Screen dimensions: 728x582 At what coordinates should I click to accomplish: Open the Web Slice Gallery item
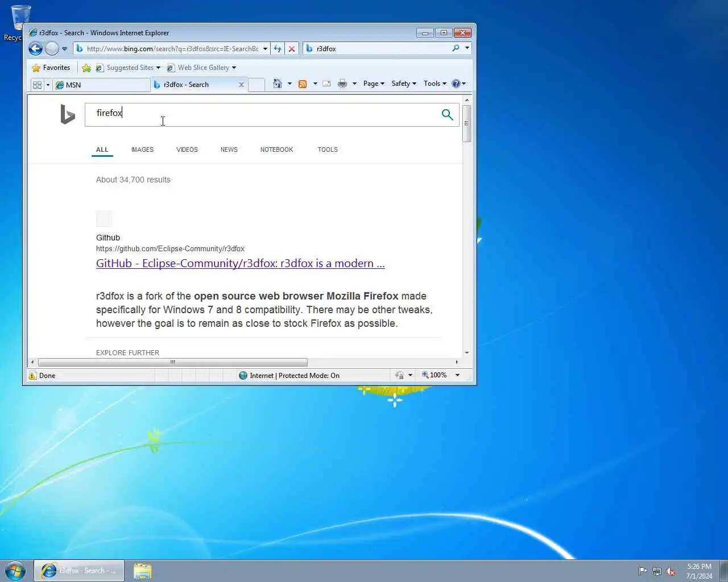(201, 68)
